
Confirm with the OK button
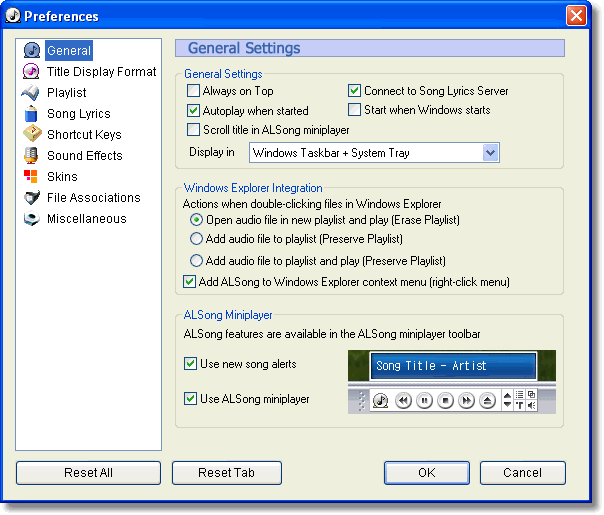pos(427,473)
